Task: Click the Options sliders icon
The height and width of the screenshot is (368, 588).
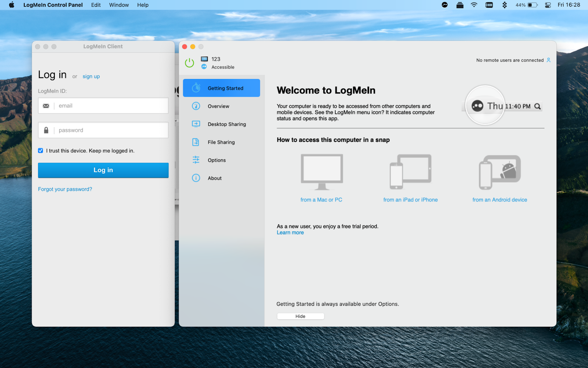Action: click(x=196, y=160)
